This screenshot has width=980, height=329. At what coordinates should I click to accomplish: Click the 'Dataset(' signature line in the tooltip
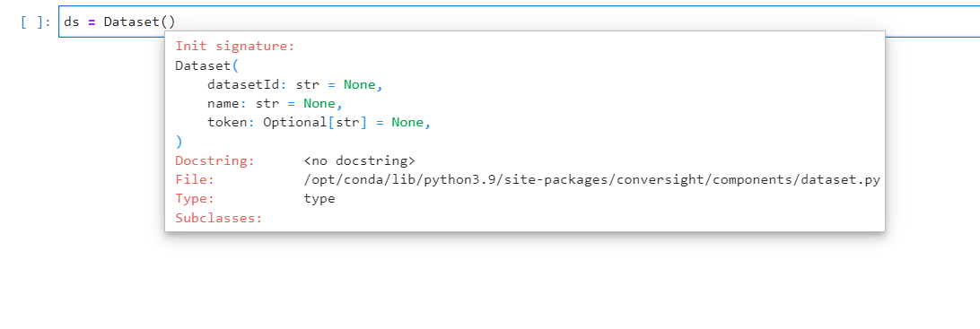coord(207,65)
